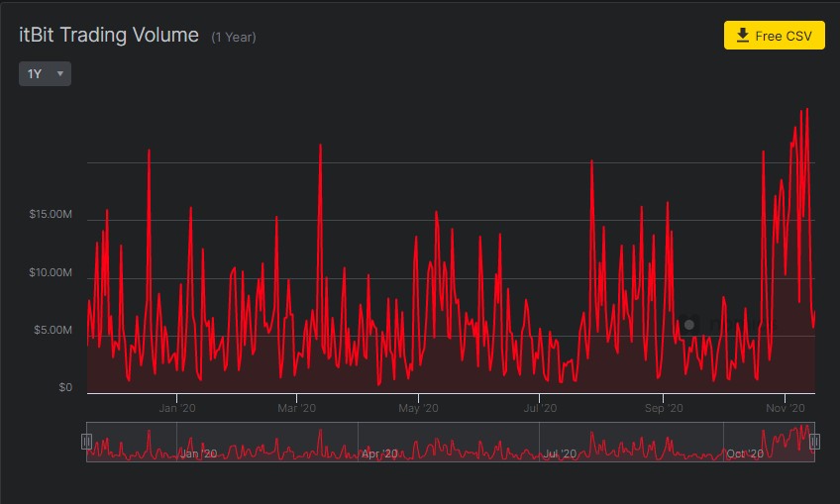Click the $0 y-axis label
The image size is (840, 504).
coord(65,387)
